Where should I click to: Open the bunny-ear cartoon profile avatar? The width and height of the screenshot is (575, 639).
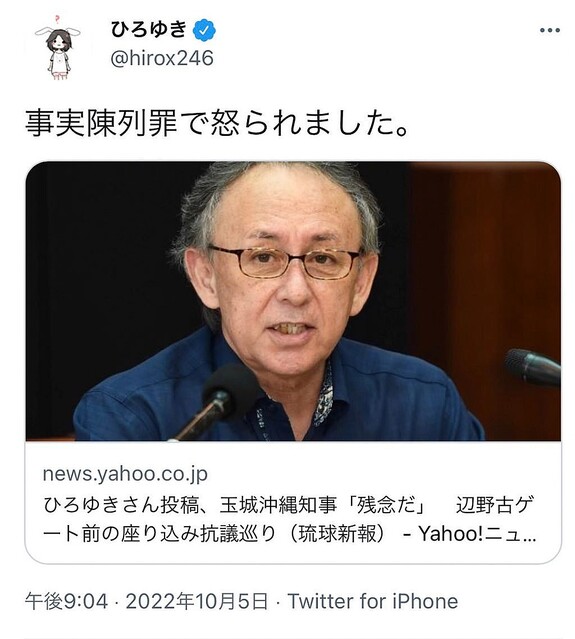click(x=58, y=49)
